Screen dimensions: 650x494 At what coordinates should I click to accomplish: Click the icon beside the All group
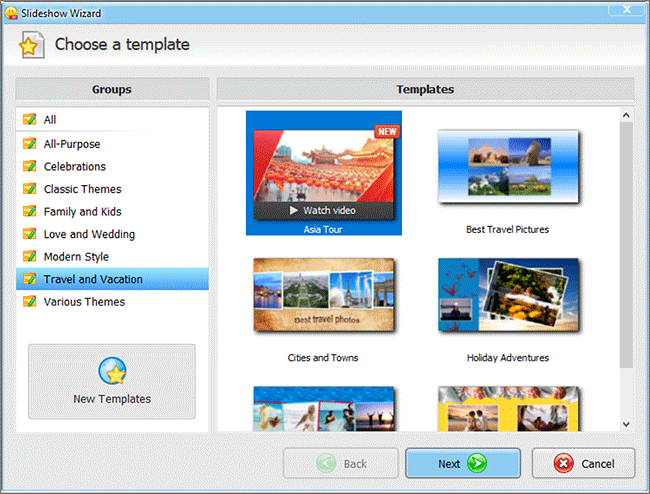tap(29, 119)
